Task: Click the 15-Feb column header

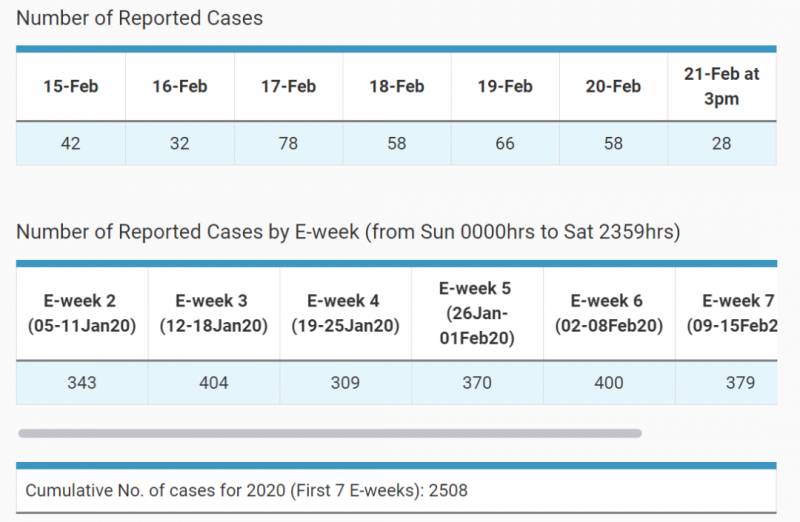Action: coord(70,87)
